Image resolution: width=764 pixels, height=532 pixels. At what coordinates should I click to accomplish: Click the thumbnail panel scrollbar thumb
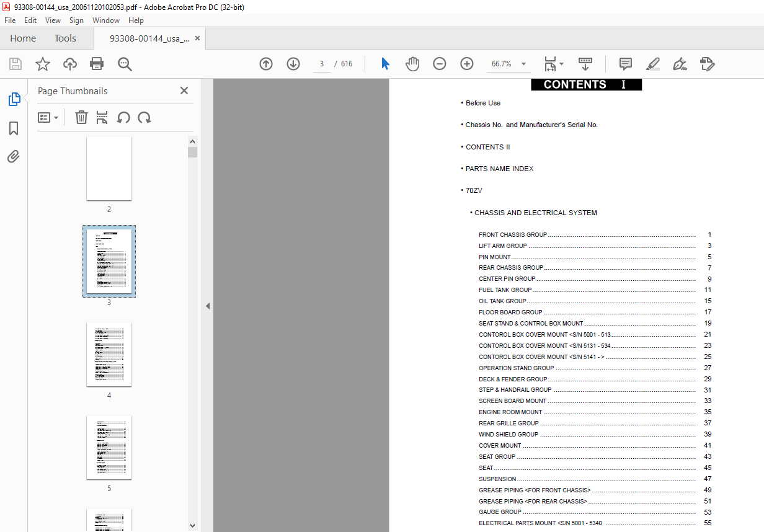coord(192,153)
